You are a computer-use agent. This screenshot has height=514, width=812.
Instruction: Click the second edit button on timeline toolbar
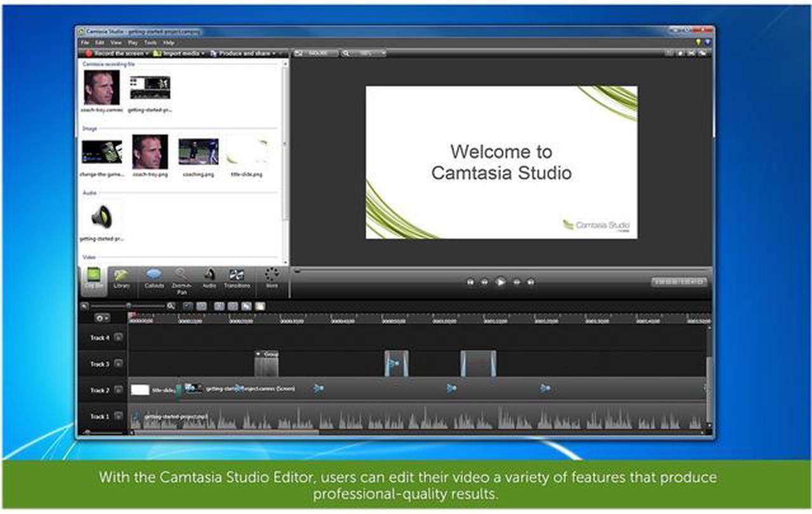(x=201, y=306)
